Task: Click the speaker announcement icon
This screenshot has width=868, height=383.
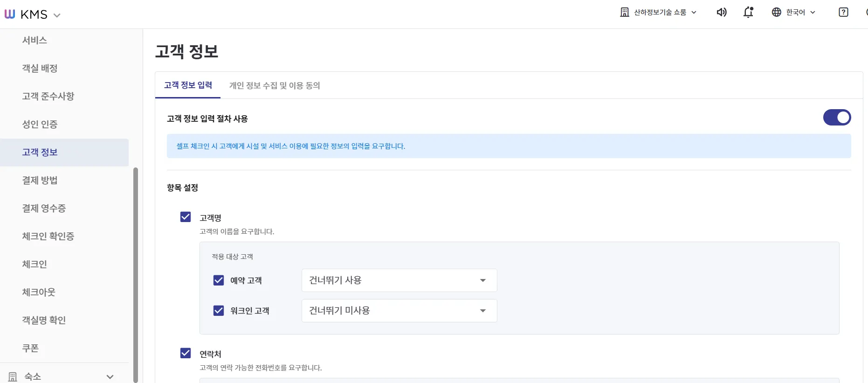Action: point(721,12)
